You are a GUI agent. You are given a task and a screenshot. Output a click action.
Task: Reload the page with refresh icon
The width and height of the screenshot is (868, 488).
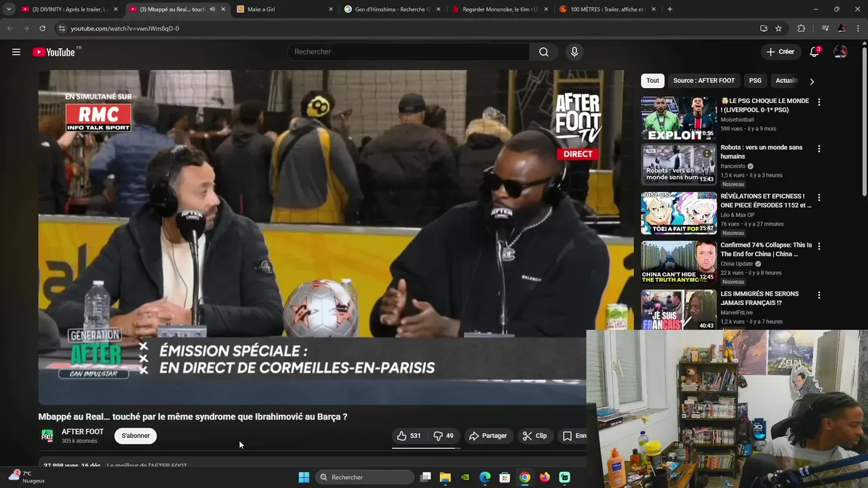click(x=42, y=28)
